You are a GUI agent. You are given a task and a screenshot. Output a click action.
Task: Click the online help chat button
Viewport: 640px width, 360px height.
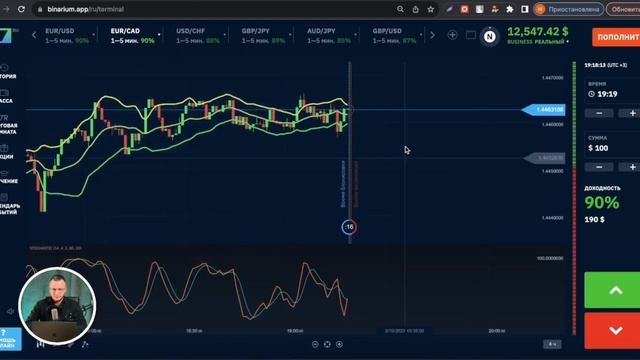10,339
